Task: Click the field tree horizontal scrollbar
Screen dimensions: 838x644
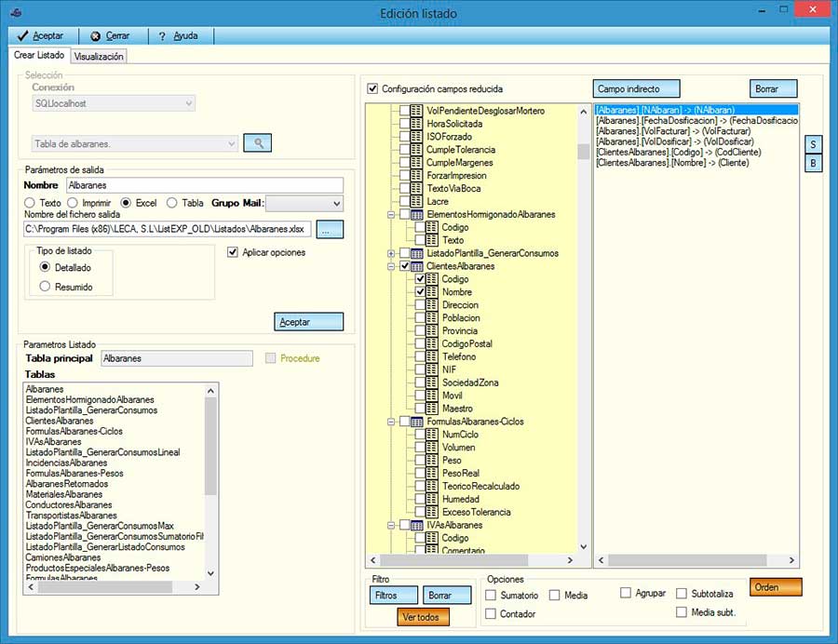Action: tap(471, 560)
